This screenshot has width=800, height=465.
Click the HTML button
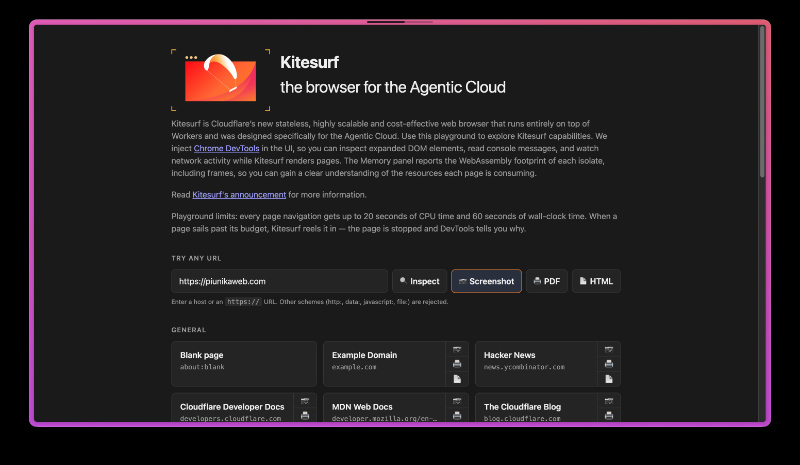[x=596, y=281]
